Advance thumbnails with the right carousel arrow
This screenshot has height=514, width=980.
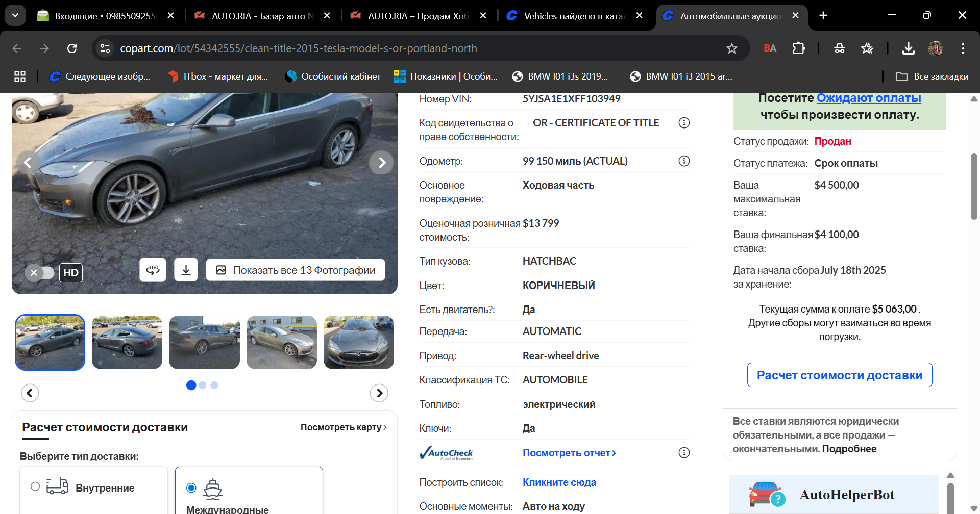[x=379, y=393]
